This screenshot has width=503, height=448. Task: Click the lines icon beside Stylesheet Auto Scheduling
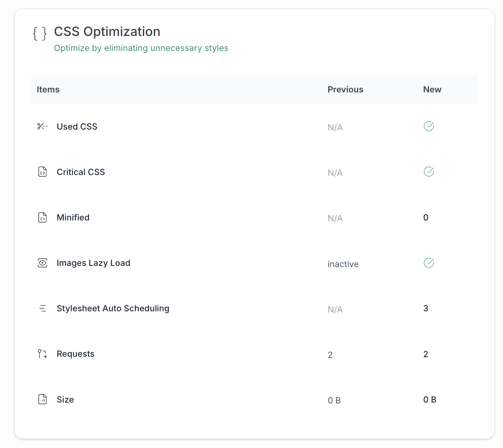(x=42, y=308)
